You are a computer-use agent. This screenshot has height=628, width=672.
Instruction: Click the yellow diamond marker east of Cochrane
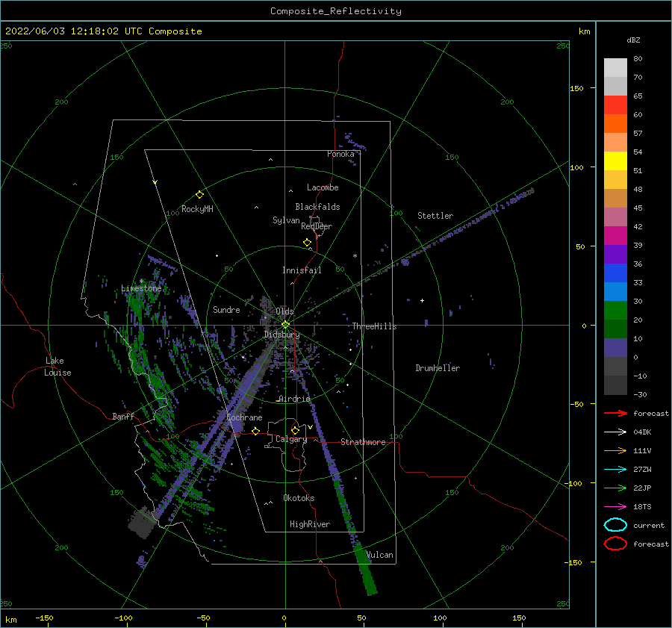coord(256,431)
